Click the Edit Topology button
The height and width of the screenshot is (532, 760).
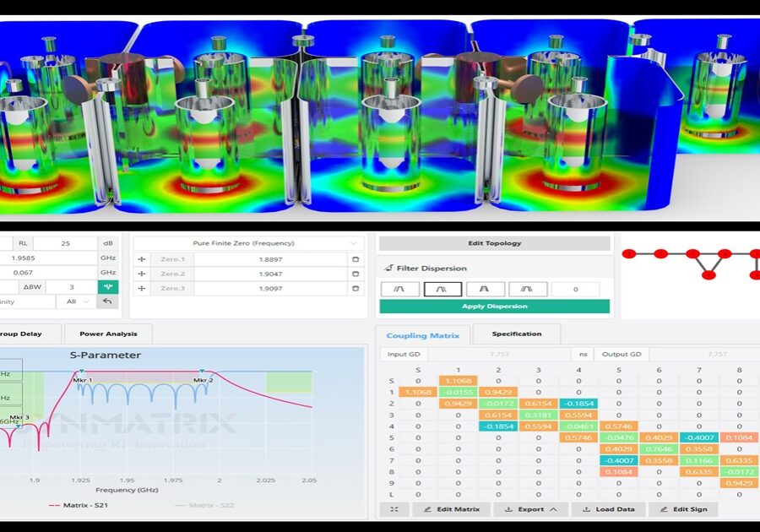tap(494, 243)
